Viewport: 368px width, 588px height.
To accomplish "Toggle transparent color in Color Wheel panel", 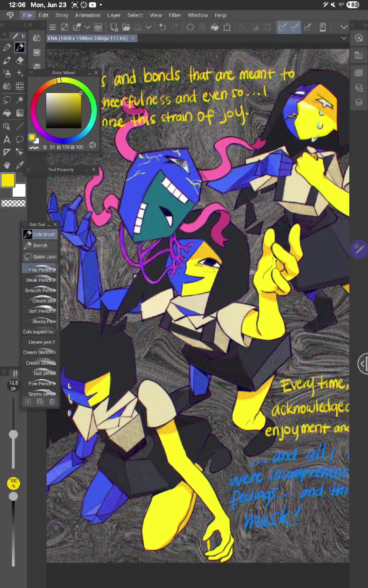I will [34, 148].
